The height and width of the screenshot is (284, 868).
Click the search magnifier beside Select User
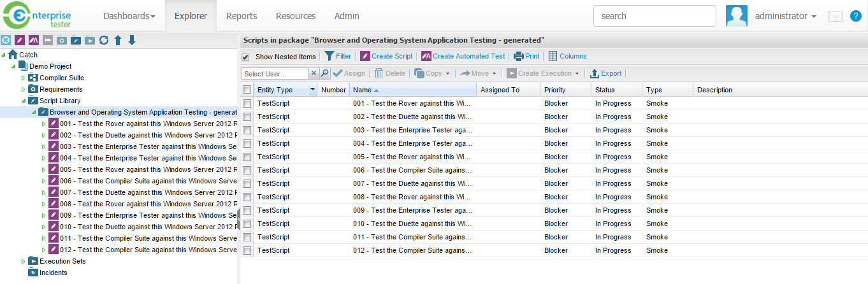325,73
